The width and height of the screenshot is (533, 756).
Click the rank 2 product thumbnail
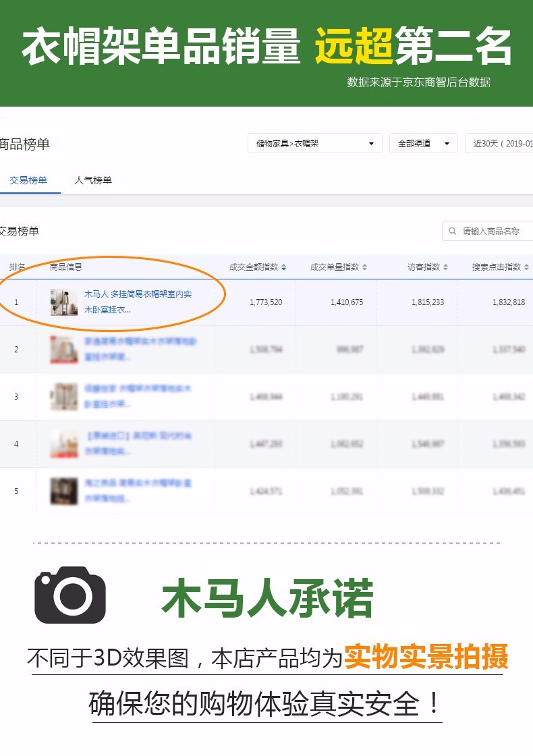point(64,350)
